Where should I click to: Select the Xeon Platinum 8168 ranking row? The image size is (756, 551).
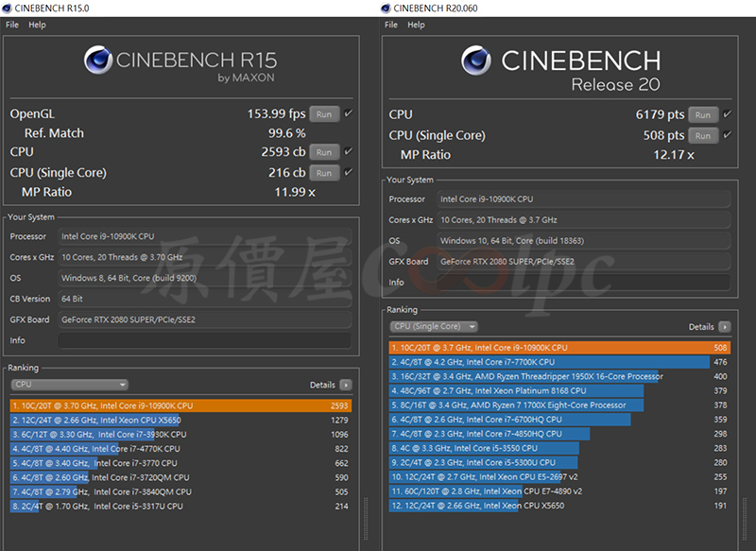[559, 391]
